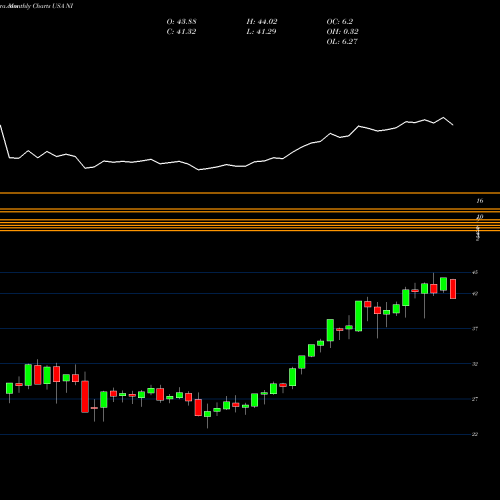Click the 32 price axis label

click(475, 364)
